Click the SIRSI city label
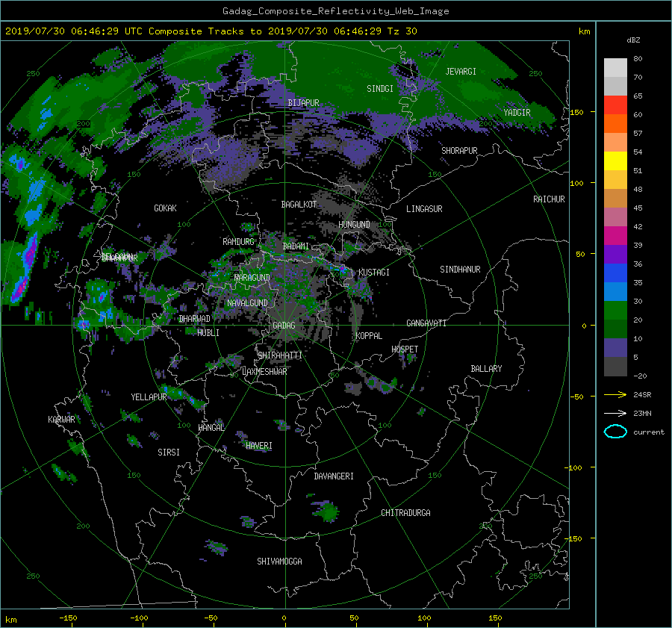 [169, 453]
